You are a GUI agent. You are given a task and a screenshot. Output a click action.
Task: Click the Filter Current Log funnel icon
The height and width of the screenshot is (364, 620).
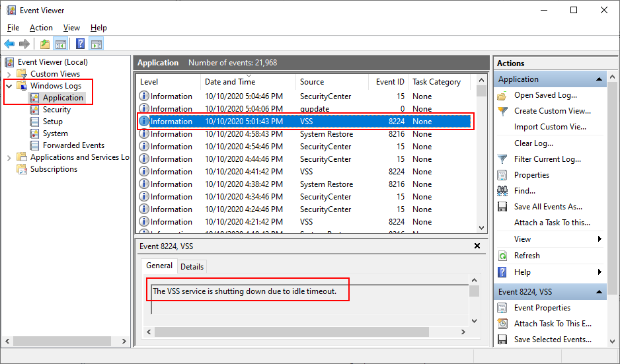point(502,159)
